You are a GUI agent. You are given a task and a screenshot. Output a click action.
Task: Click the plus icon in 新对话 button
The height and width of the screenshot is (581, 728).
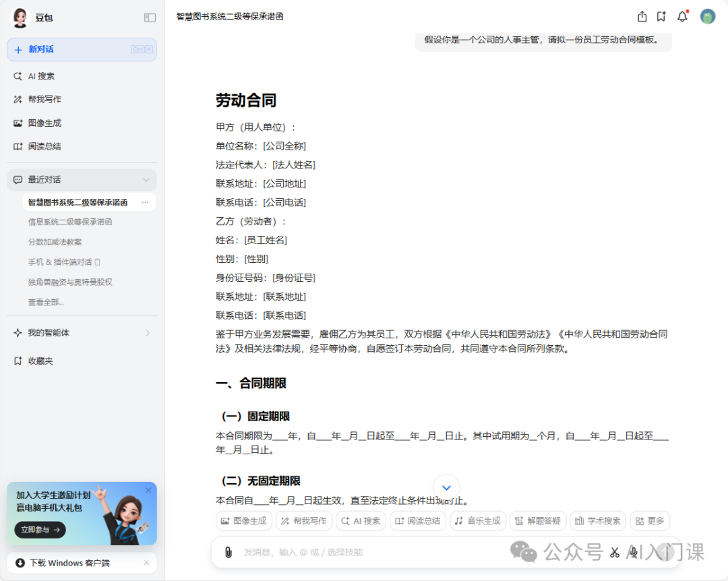point(18,50)
